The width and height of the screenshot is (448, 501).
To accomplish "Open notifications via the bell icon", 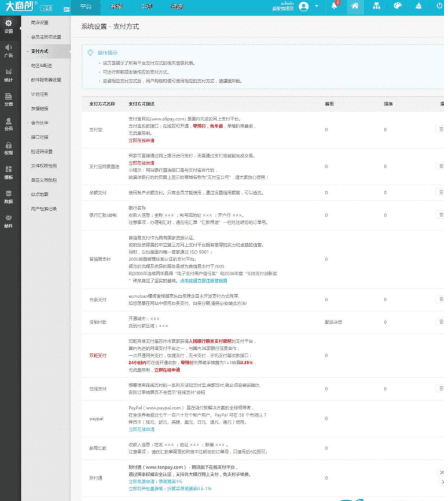I will tap(335, 6).
